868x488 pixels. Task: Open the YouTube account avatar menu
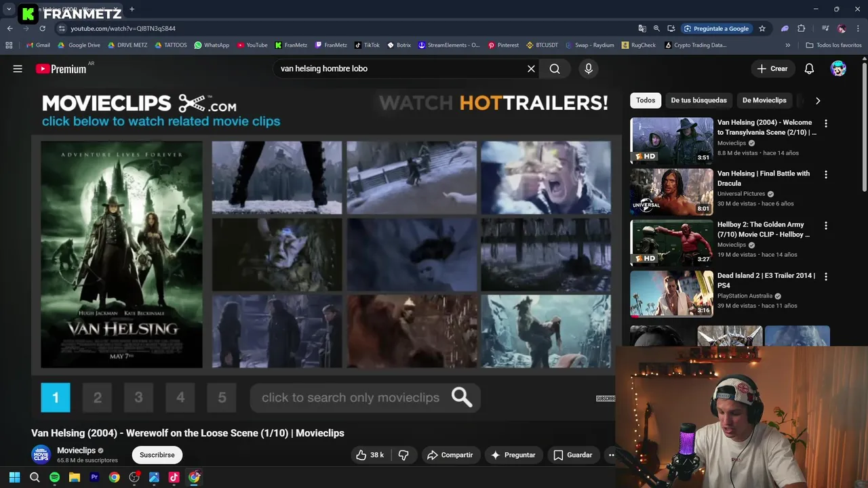click(839, 68)
